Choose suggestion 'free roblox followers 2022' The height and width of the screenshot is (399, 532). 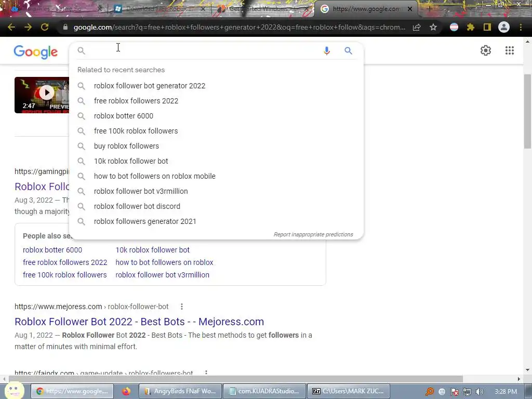(136, 101)
